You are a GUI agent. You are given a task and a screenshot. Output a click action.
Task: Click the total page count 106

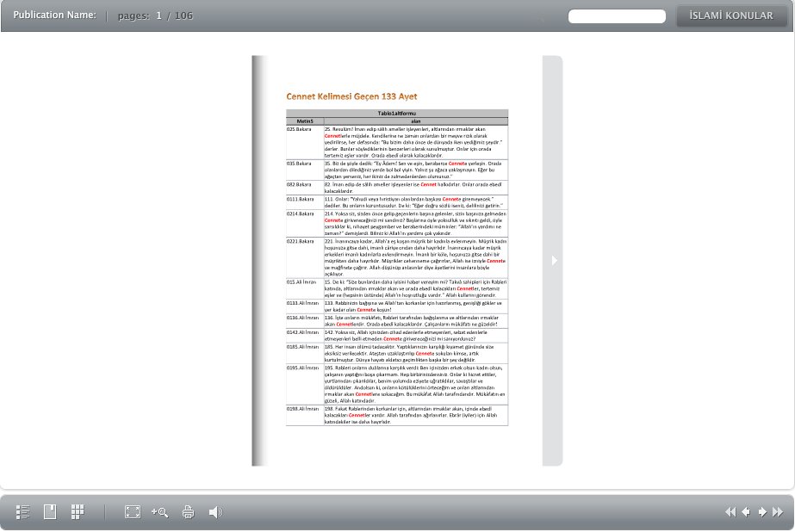point(183,16)
